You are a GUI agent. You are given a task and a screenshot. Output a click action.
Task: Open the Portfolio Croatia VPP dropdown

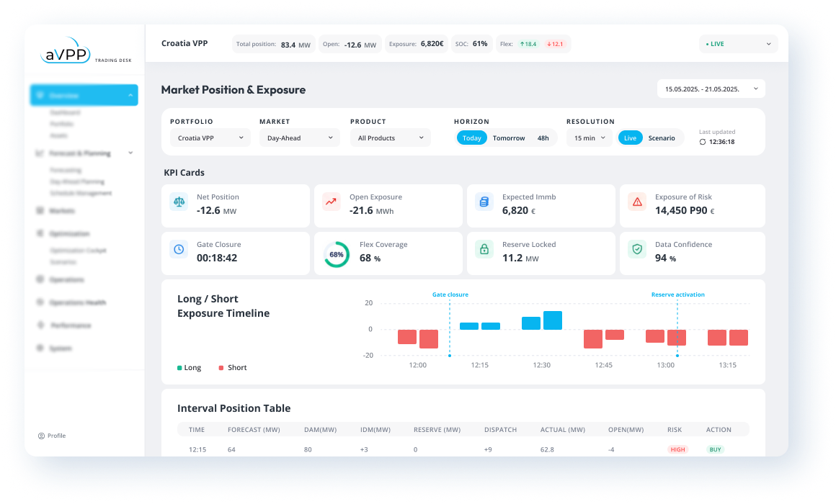(x=210, y=138)
